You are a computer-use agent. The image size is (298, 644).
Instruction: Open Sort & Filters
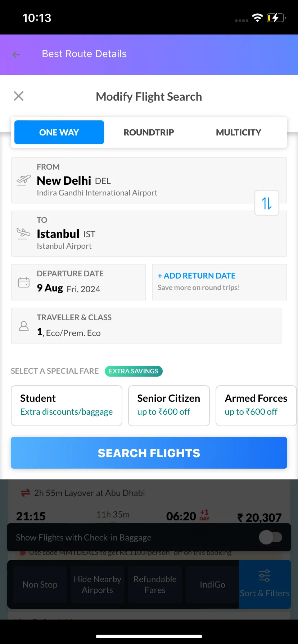click(x=265, y=584)
